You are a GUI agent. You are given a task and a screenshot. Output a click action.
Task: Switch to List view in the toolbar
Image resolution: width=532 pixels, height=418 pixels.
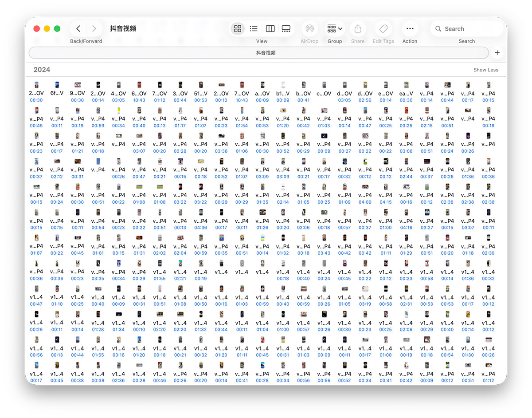click(254, 28)
